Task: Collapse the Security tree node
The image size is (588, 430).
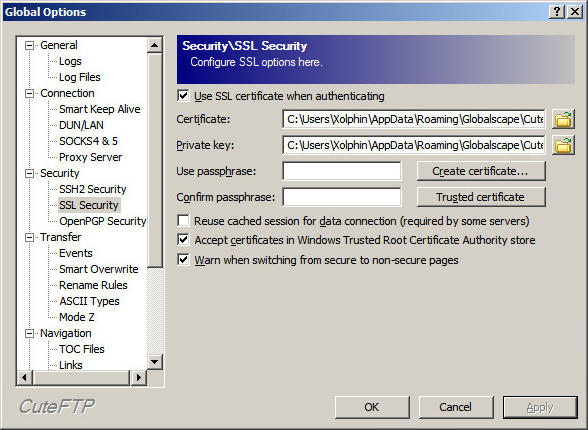Action: [29, 173]
